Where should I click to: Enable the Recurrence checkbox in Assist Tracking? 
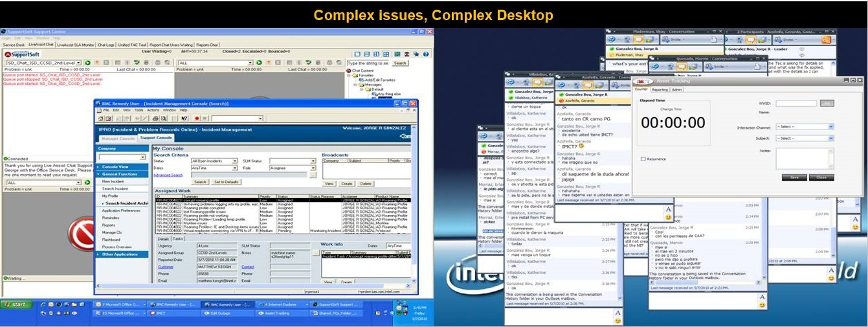point(643,159)
